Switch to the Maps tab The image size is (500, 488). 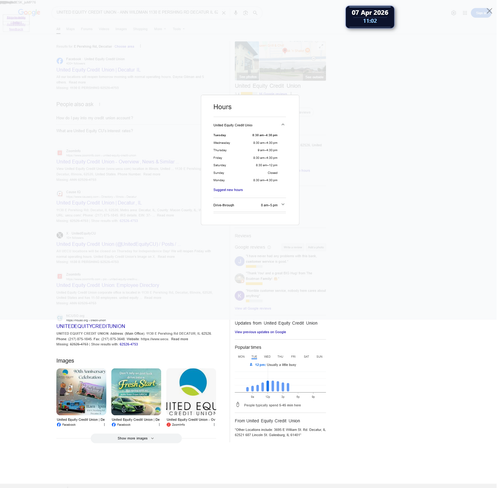pos(70,29)
